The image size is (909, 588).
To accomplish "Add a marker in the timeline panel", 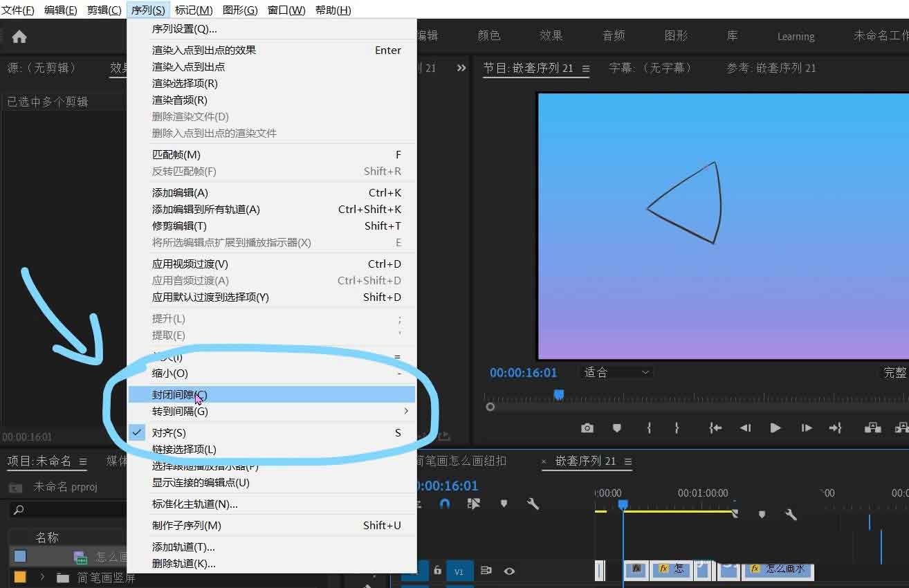I will [x=504, y=504].
